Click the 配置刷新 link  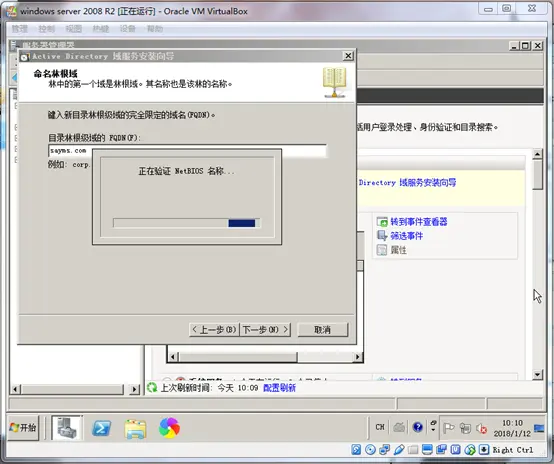pos(279,388)
